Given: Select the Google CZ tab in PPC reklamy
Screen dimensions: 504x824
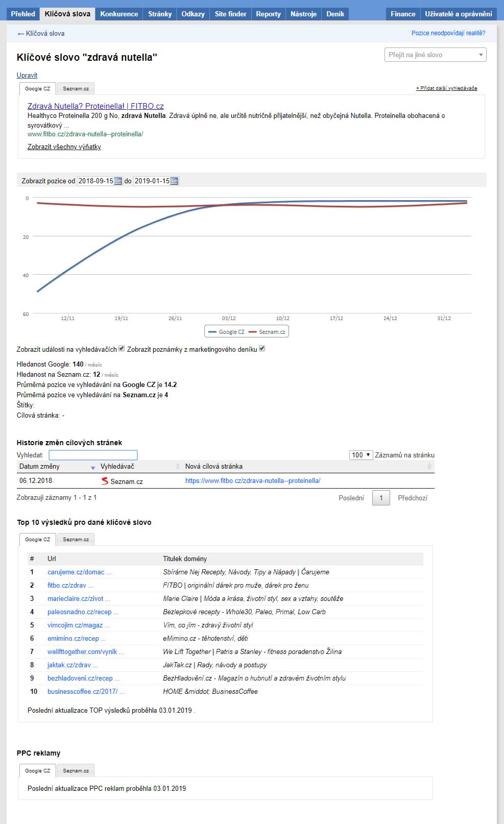Looking at the screenshot, I should pyautogui.click(x=38, y=771).
